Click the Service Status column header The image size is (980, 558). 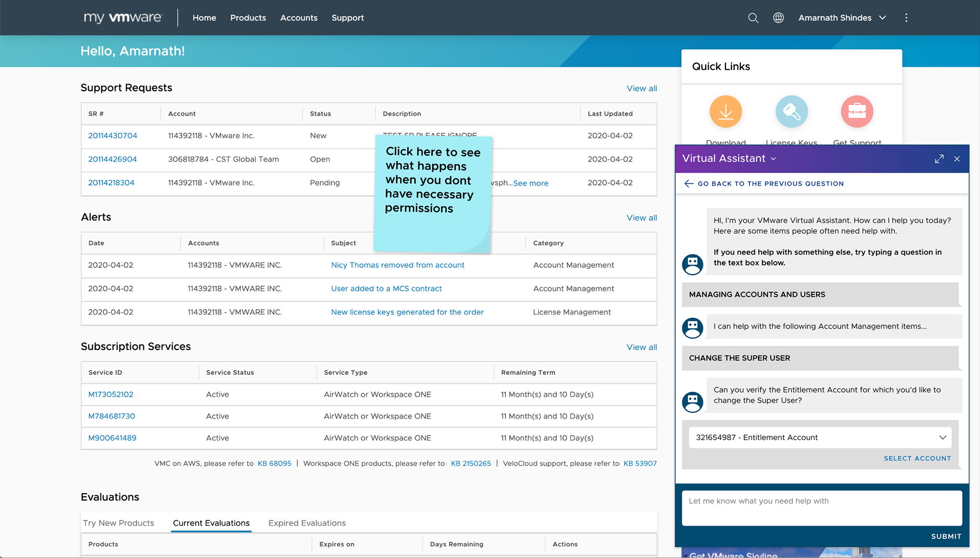point(230,373)
